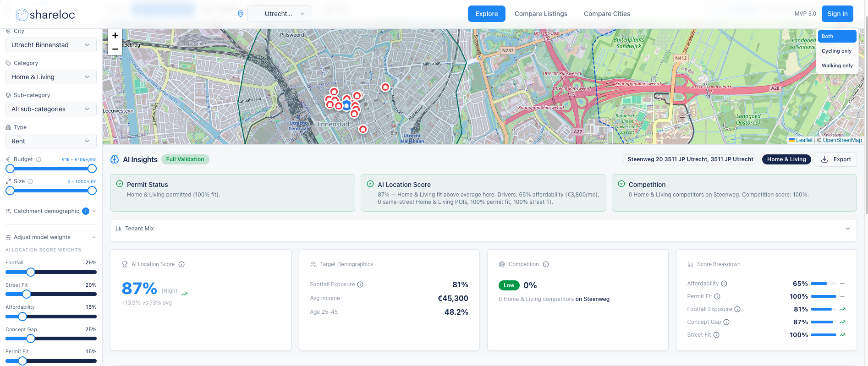The width and height of the screenshot is (868, 366).
Task: Open Street Fit info icon in Score Breakdown
Action: [716, 335]
